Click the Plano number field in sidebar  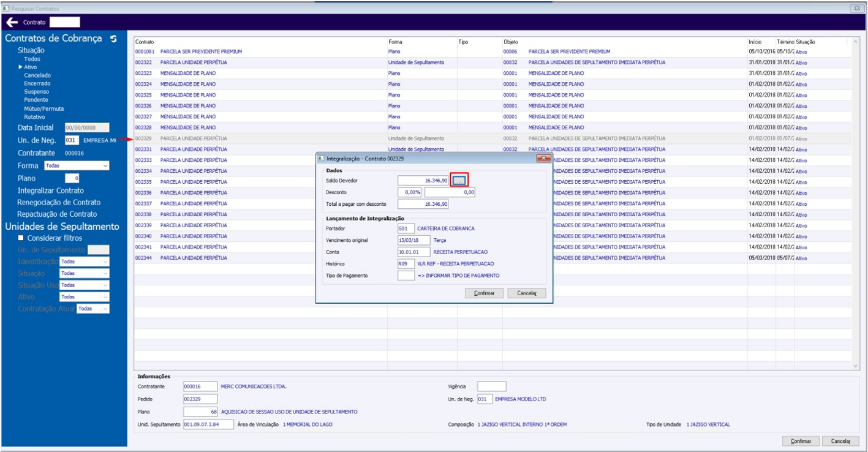click(x=72, y=179)
